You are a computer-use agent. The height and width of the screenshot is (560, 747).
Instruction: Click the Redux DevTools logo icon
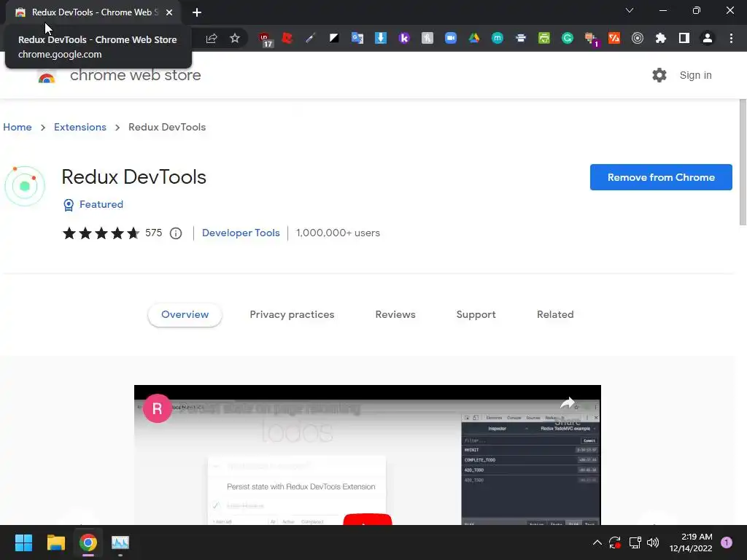(25, 186)
